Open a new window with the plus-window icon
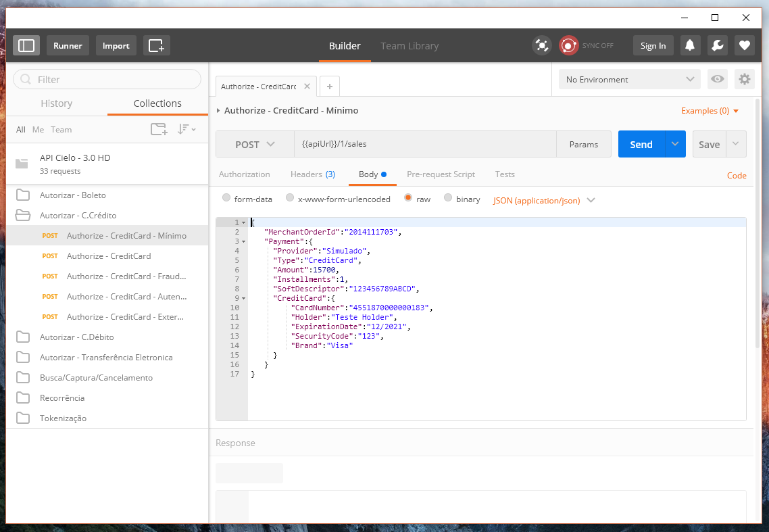 click(x=157, y=46)
